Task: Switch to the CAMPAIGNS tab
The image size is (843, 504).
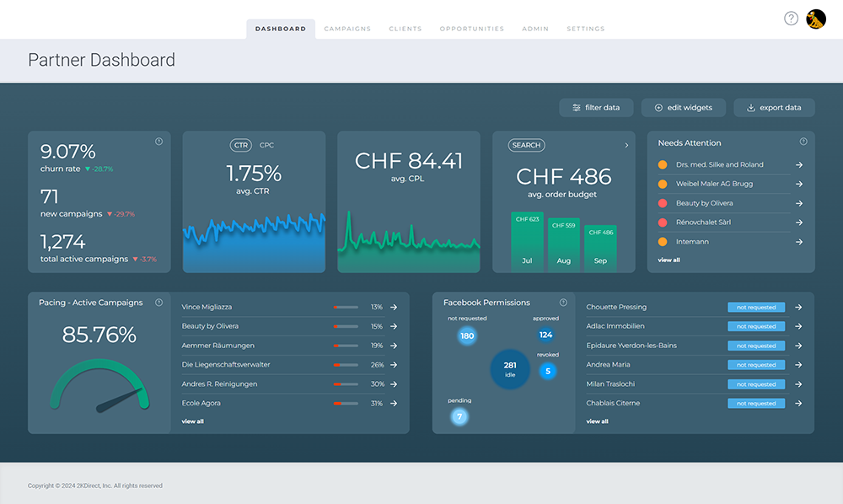Action: tap(347, 28)
